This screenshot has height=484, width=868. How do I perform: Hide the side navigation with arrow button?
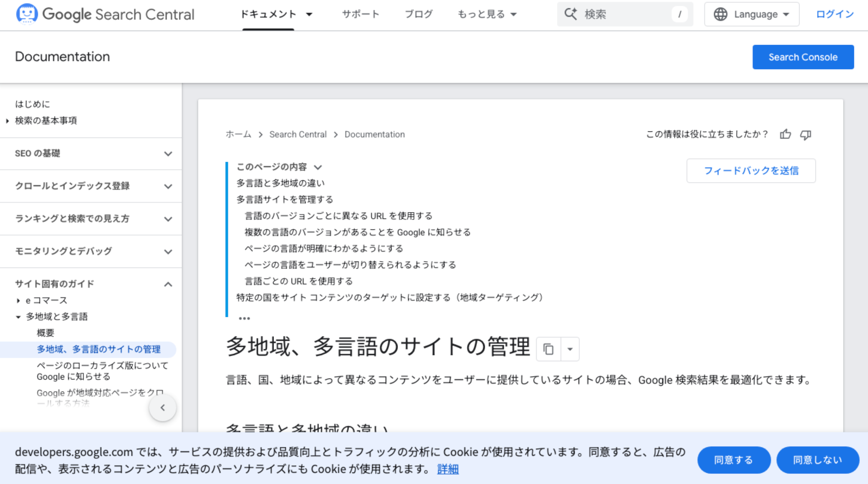(163, 408)
